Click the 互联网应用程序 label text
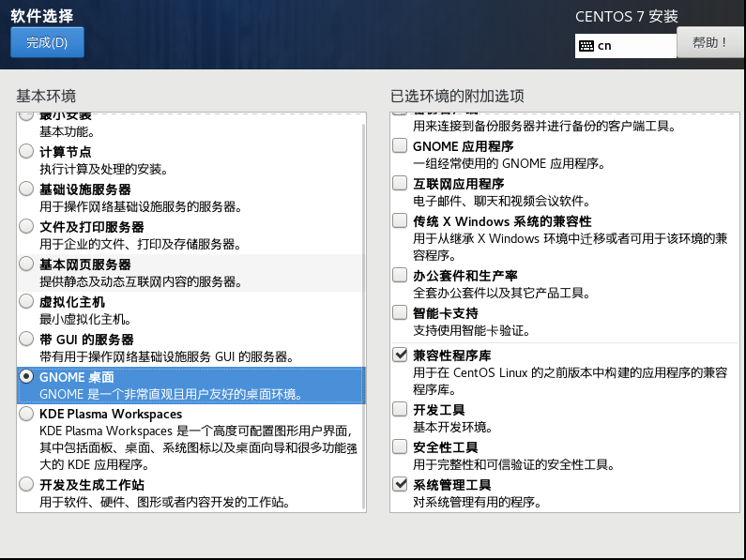This screenshot has height=560, width=746. tap(459, 184)
